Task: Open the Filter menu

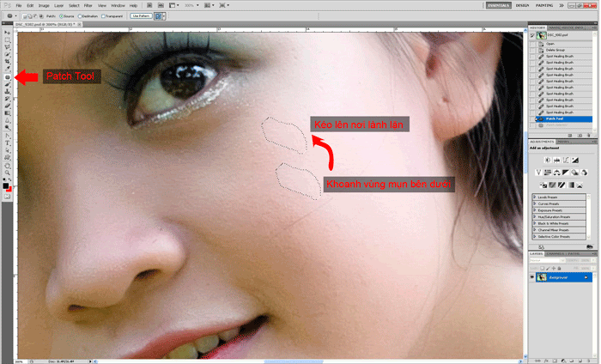Action: [88, 5]
